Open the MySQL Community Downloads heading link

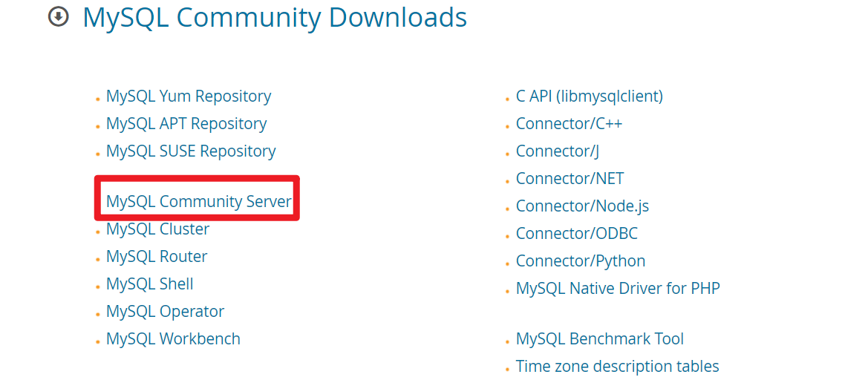[x=275, y=17]
